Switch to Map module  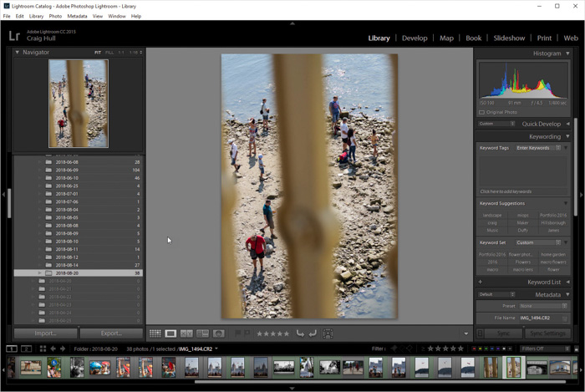pos(446,38)
